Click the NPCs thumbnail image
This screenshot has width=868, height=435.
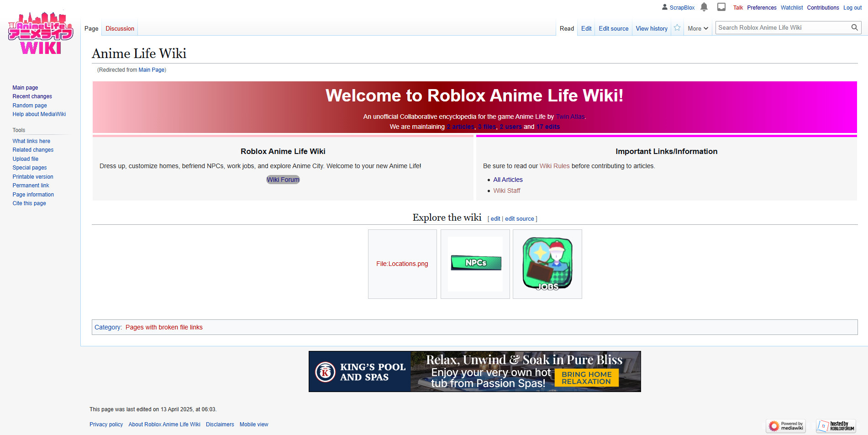pos(475,264)
